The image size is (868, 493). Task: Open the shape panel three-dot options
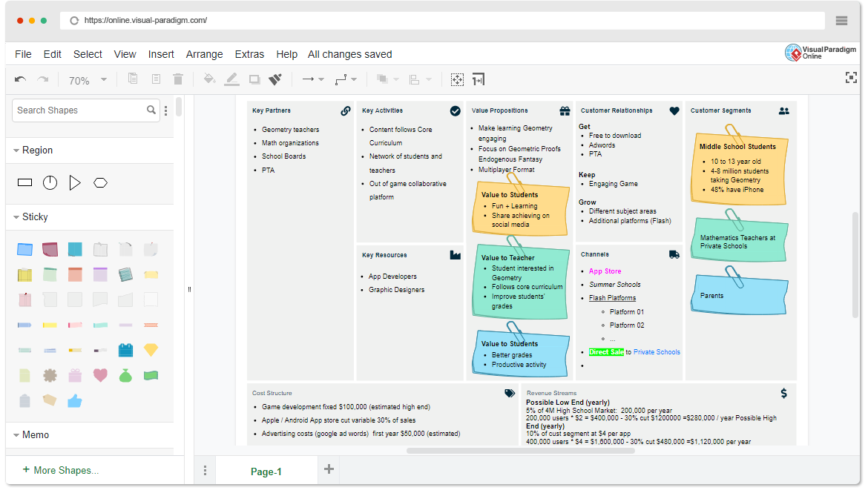point(166,110)
